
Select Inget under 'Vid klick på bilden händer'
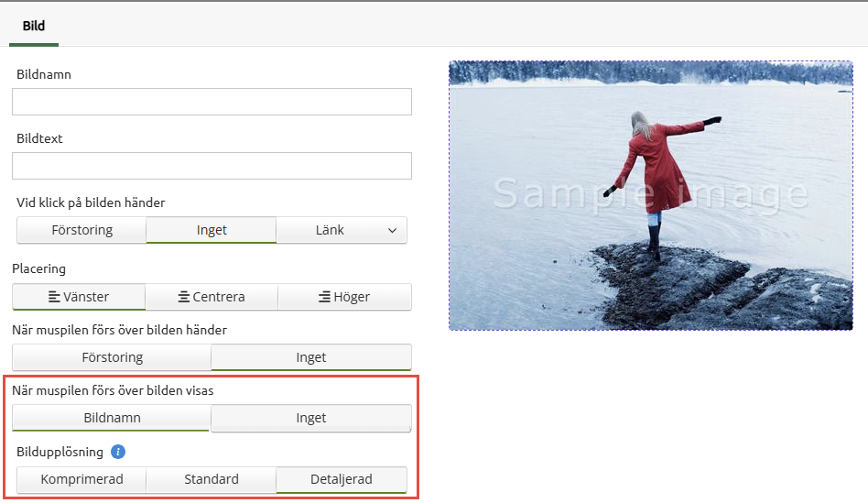[212, 230]
